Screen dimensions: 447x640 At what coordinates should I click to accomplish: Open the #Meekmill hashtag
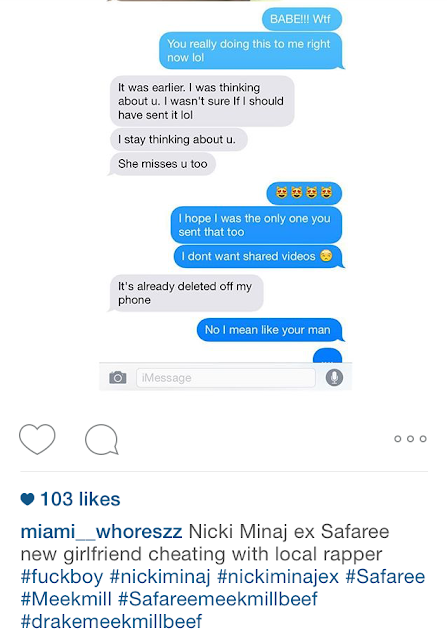click(66, 599)
